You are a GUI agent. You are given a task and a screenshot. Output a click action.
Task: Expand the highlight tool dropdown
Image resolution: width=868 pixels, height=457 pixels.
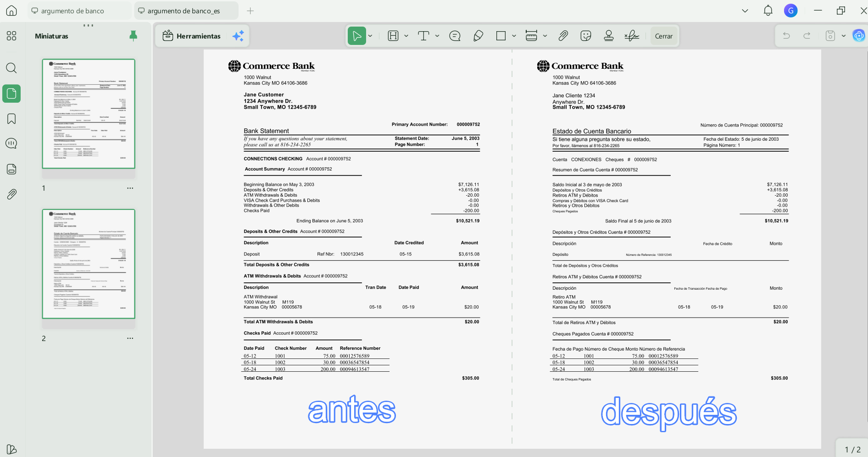(406, 36)
